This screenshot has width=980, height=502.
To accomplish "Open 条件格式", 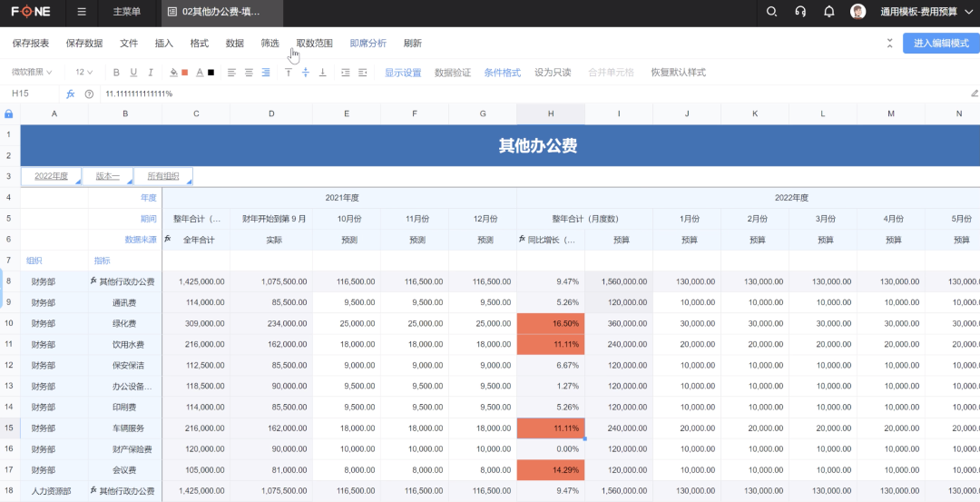I will [x=502, y=73].
